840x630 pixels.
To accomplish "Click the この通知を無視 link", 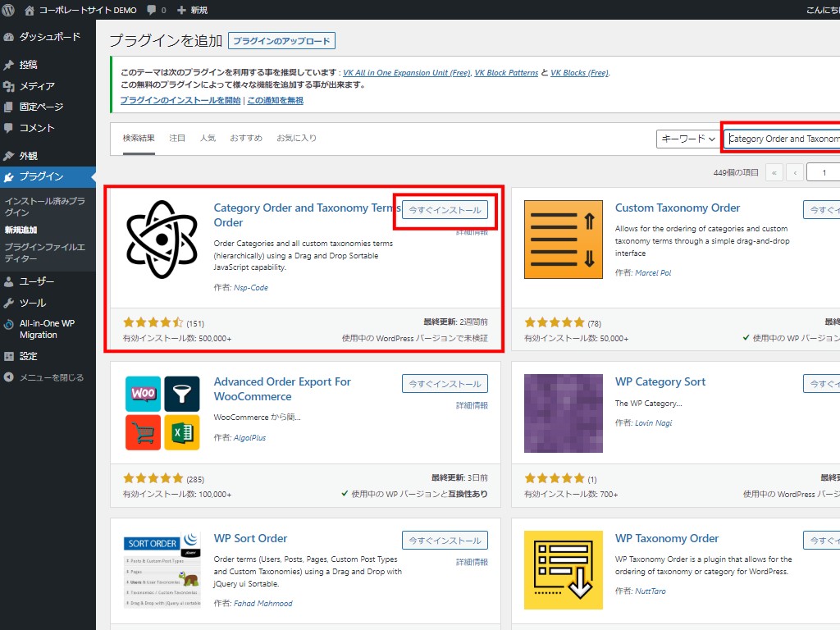I will point(276,100).
